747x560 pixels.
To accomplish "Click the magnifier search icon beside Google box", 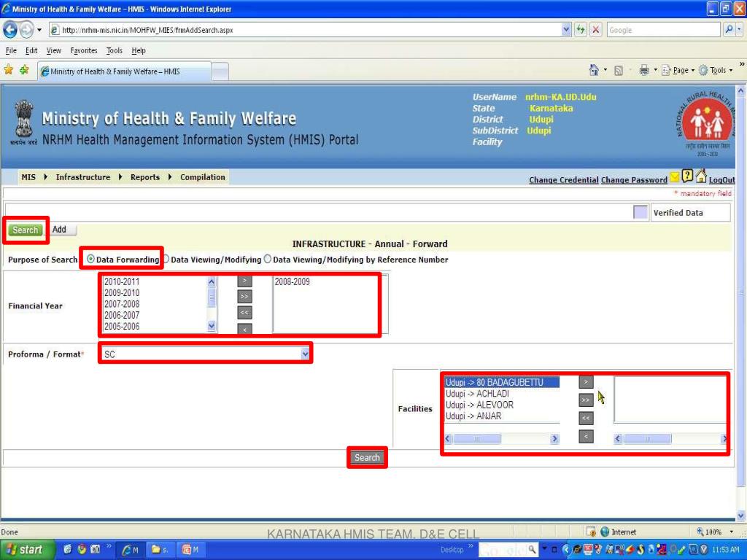I will (729, 30).
